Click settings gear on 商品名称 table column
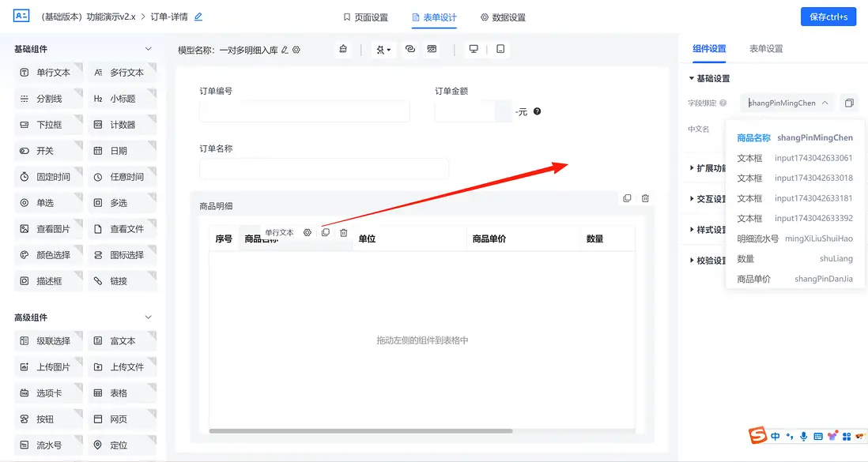Image resolution: width=868 pixels, height=462 pixels. (x=308, y=232)
